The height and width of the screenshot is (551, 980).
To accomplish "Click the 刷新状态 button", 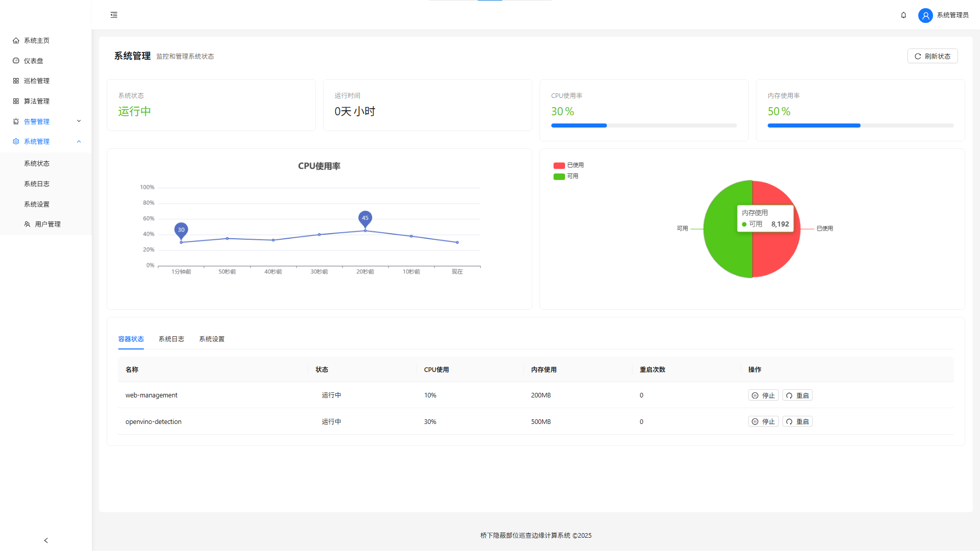I will [933, 56].
